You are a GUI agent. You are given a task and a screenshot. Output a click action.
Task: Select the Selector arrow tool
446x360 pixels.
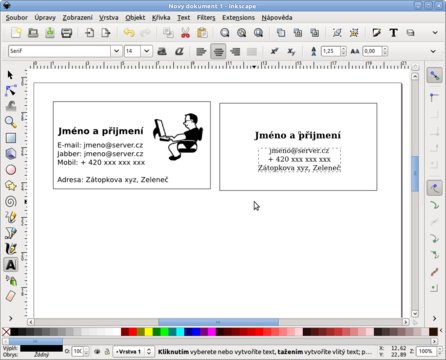click(10, 75)
